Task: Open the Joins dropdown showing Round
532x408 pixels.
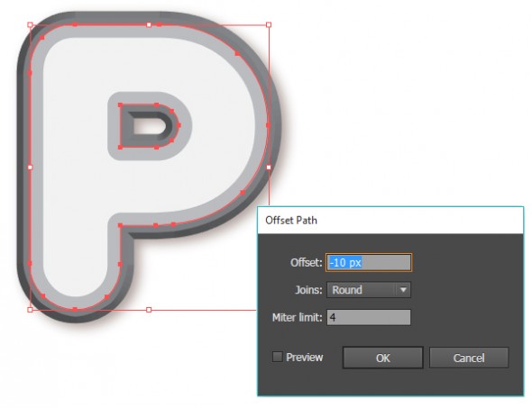Action: (x=369, y=290)
